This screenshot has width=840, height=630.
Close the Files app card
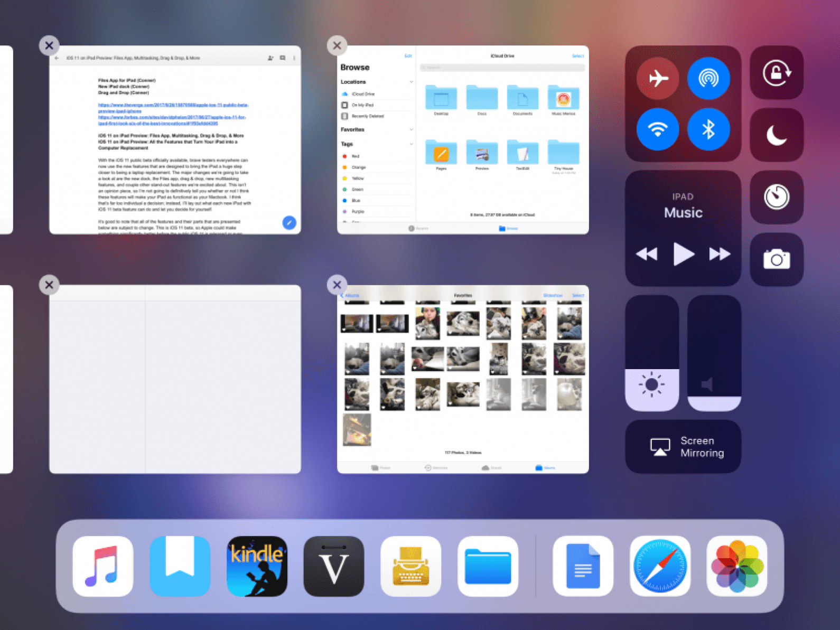337,45
